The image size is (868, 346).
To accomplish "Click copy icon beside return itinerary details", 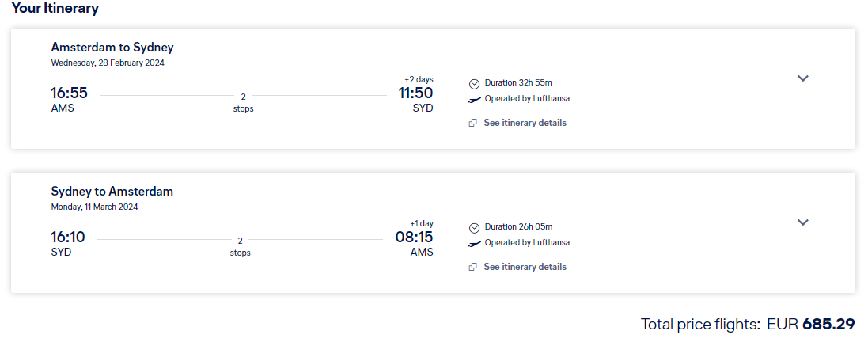I will pyautogui.click(x=472, y=267).
